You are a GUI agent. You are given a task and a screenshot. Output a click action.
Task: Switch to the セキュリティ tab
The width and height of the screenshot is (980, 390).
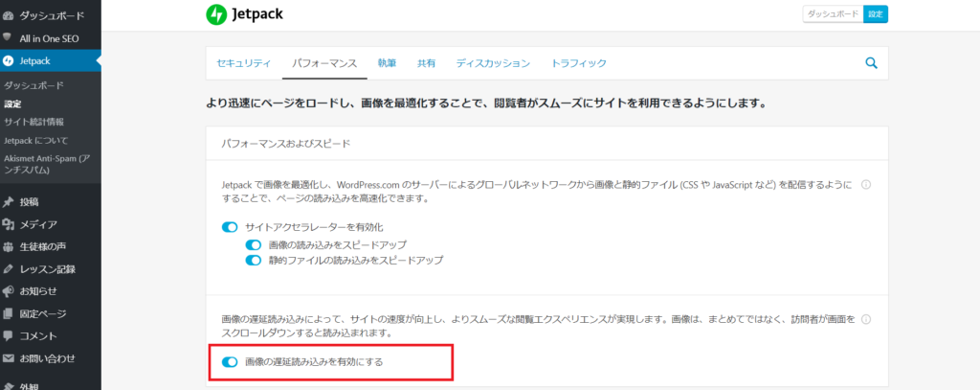pos(244,63)
